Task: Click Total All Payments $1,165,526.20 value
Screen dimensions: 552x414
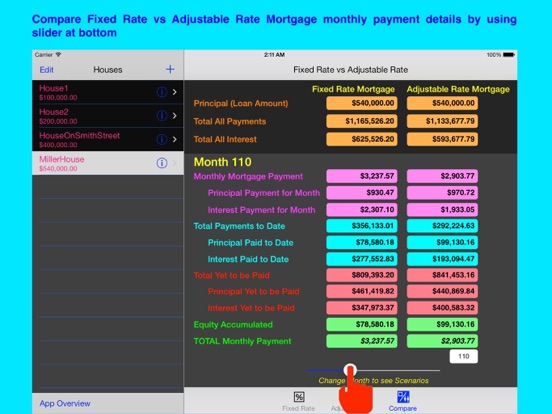Action: (x=362, y=121)
